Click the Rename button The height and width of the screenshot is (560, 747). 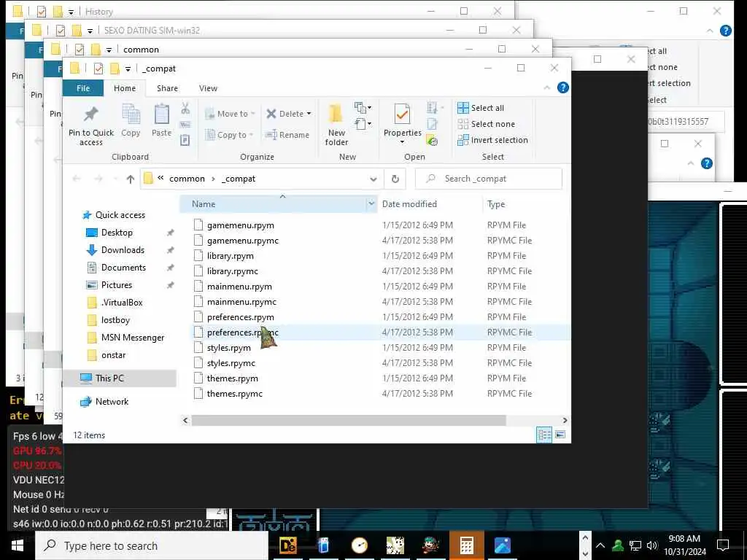[287, 135]
